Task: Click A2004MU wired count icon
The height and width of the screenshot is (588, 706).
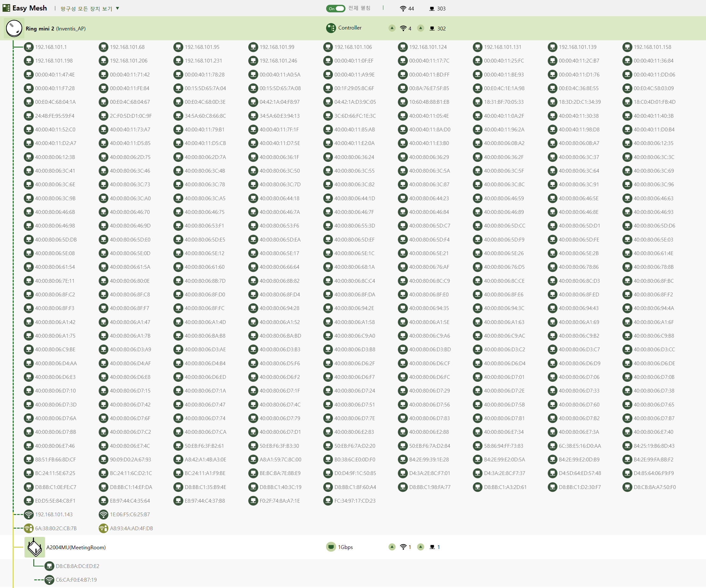Action: [x=432, y=547]
